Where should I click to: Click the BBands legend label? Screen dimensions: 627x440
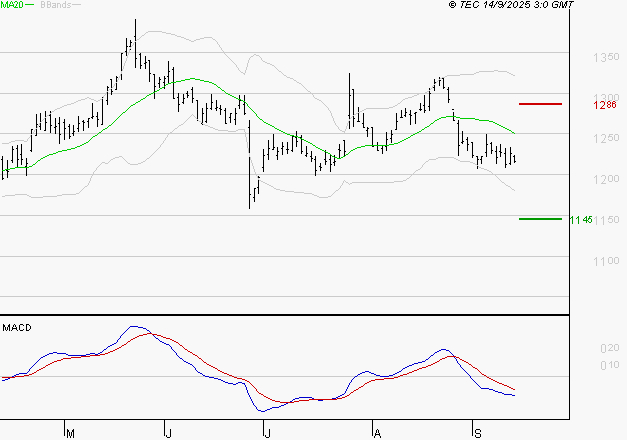56,5
